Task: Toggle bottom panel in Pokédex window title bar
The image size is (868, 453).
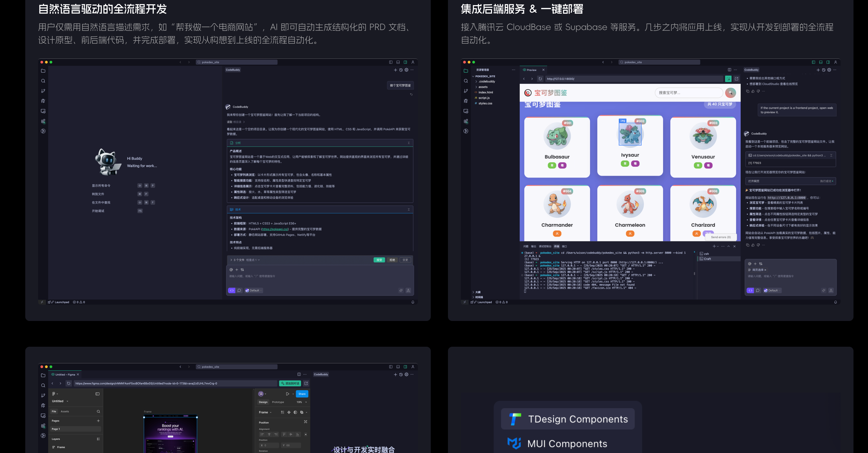Action: (x=821, y=62)
